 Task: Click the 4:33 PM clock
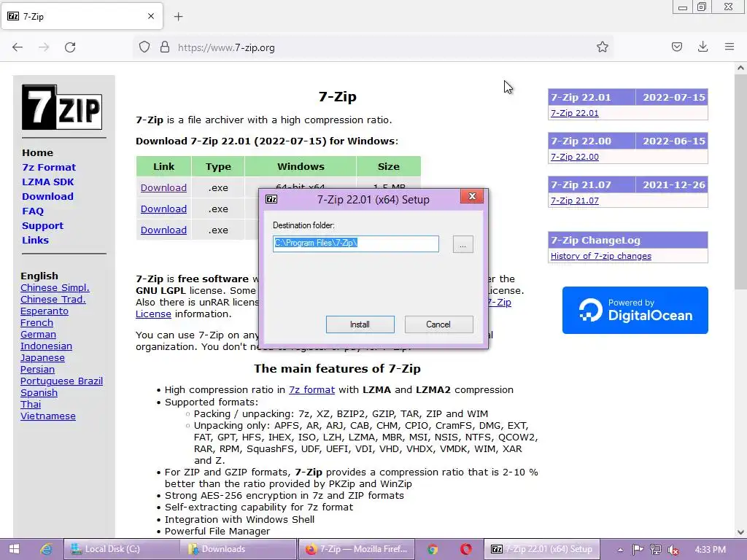tap(710, 550)
